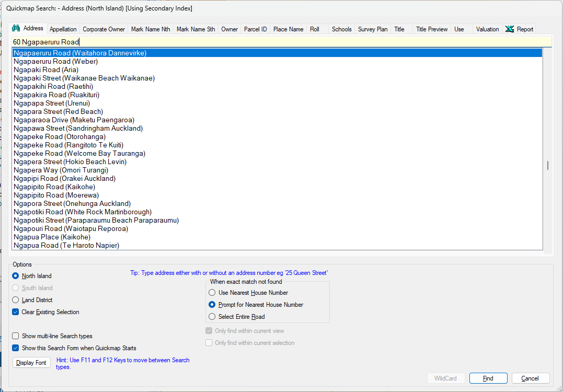Click the binoculars icon on Address tab

(16, 28)
